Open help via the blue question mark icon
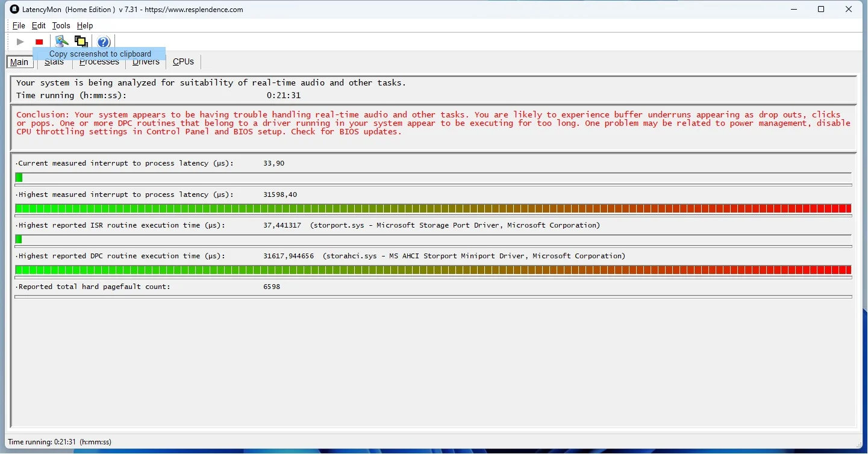868x454 pixels. (104, 42)
